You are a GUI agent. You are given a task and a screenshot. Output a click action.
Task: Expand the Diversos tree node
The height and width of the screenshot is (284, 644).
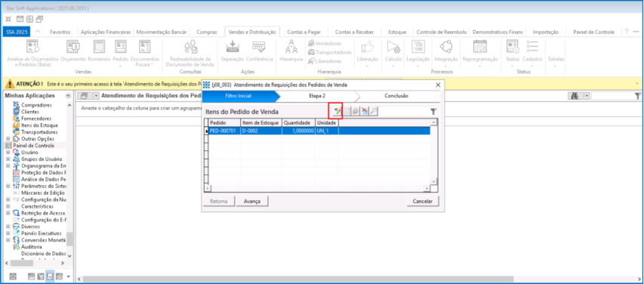tap(8, 227)
